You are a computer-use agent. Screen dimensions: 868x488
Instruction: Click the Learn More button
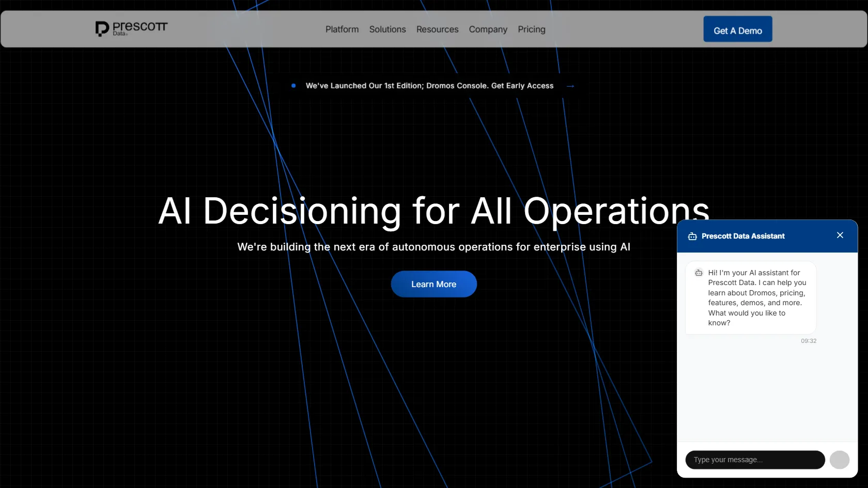point(433,284)
